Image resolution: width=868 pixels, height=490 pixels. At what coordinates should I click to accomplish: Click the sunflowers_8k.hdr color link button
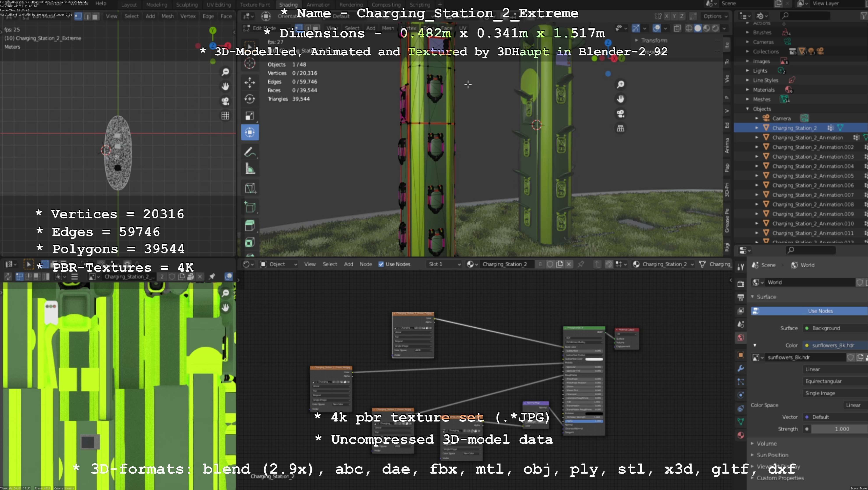point(836,346)
